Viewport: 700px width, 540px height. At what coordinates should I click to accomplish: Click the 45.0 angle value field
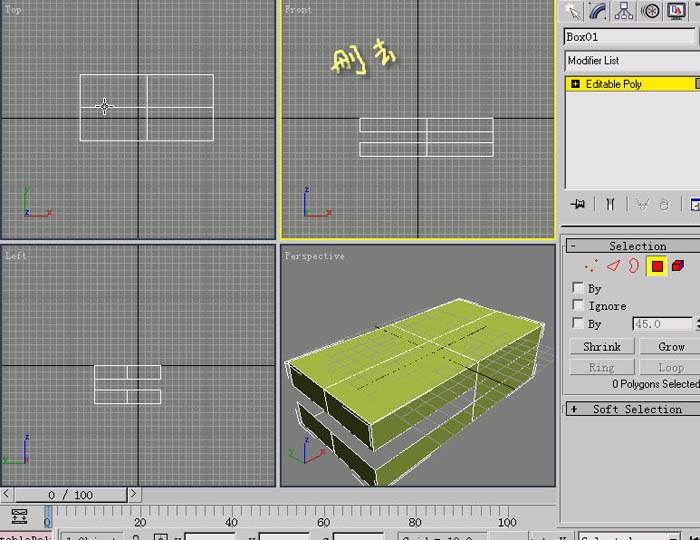coord(662,324)
